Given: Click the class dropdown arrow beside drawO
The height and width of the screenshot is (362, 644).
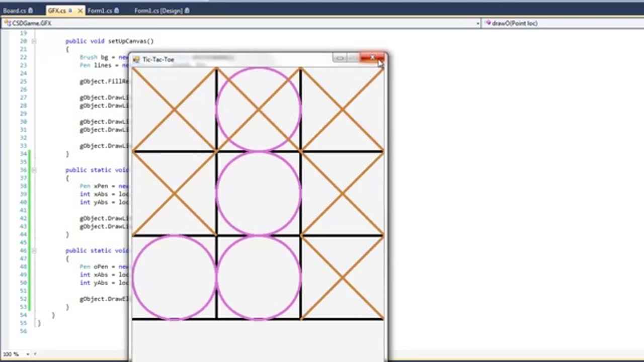Looking at the screenshot, I should coord(478,23).
